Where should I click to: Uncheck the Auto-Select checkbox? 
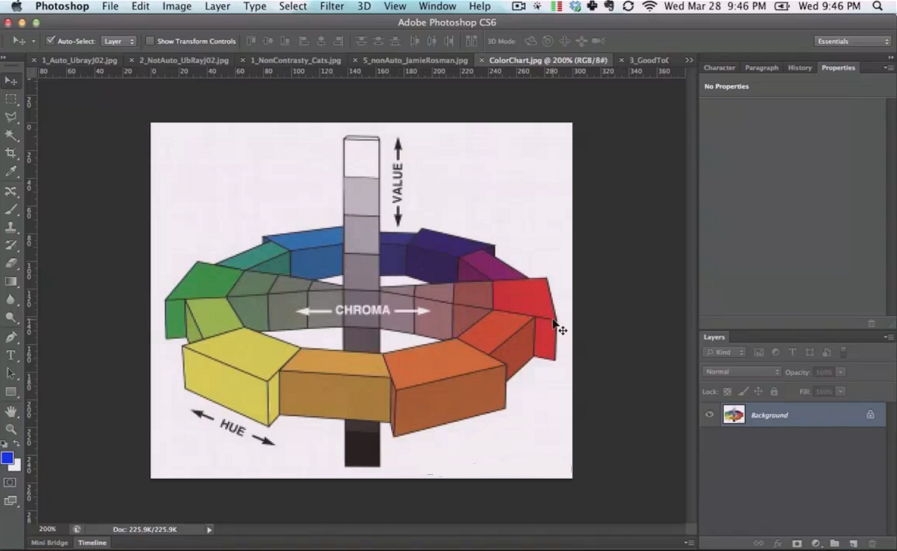point(50,41)
